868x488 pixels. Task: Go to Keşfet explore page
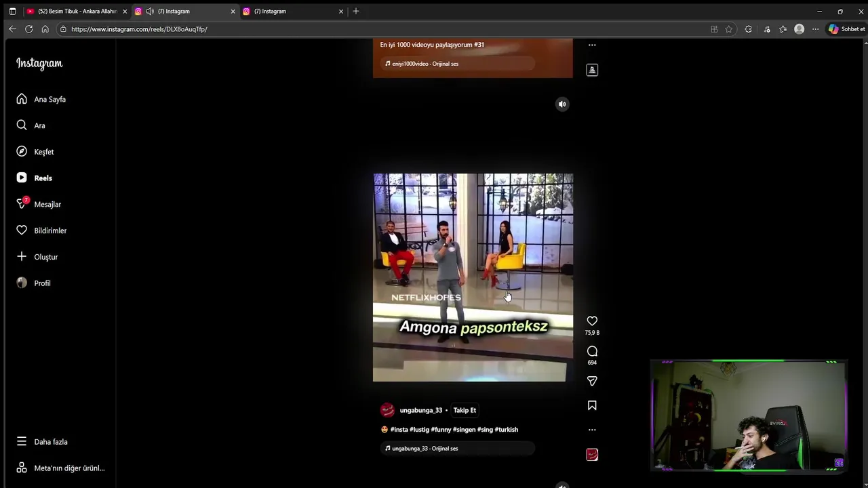pyautogui.click(x=35, y=152)
